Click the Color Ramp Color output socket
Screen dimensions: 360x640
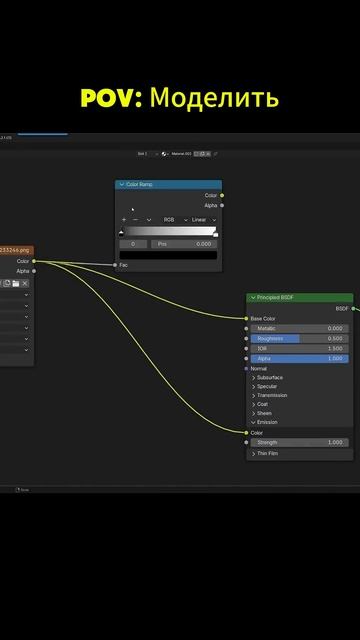pos(222,196)
